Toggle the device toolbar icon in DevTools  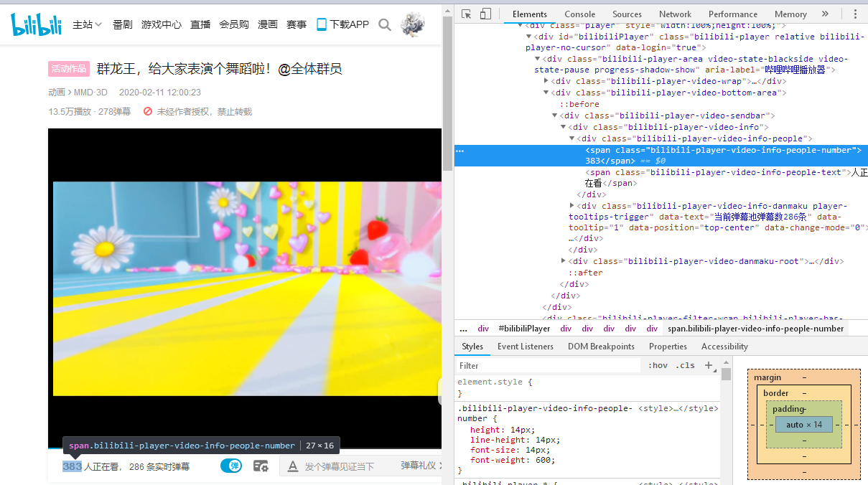485,14
